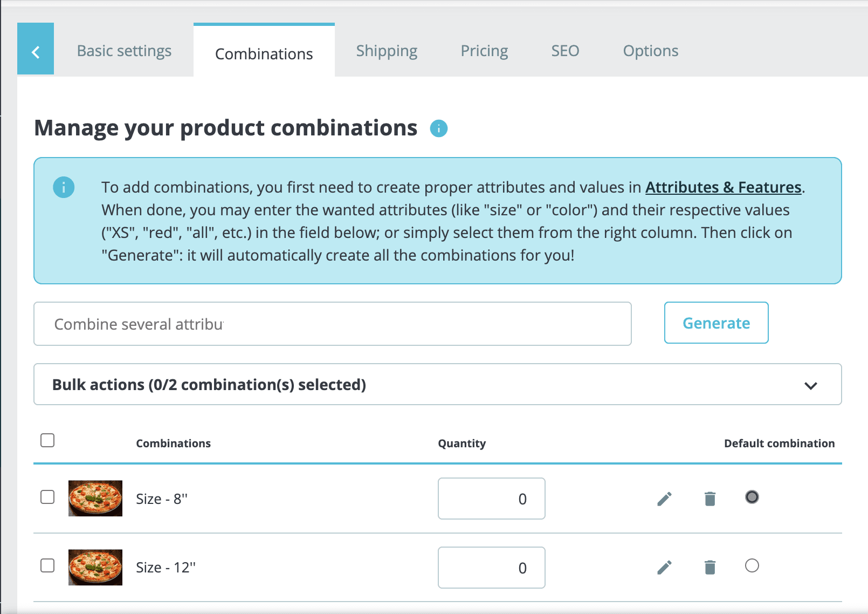This screenshot has width=868, height=614.
Task: Edit the Size - 8'' combination with pencil icon
Action: [664, 499]
